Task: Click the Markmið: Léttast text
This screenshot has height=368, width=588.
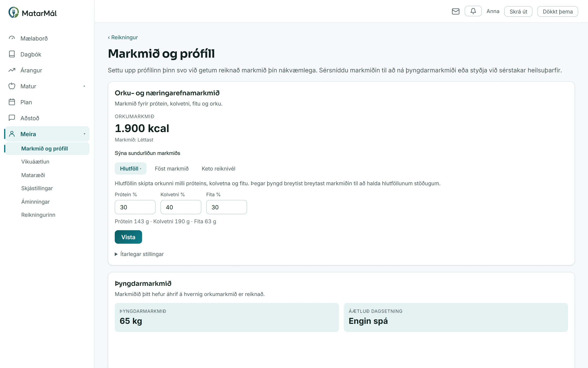Action: [x=134, y=140]
